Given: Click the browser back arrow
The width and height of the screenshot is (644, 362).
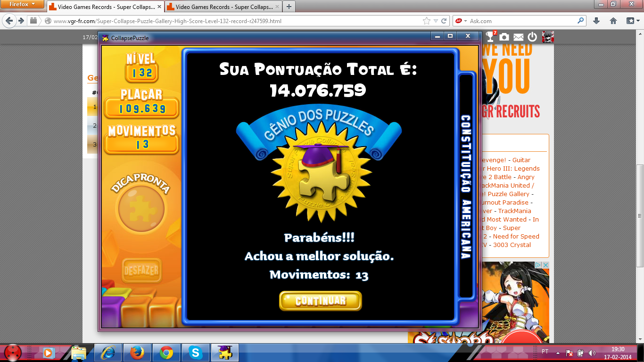Looking at the screenshot, I should pos(9,21).
